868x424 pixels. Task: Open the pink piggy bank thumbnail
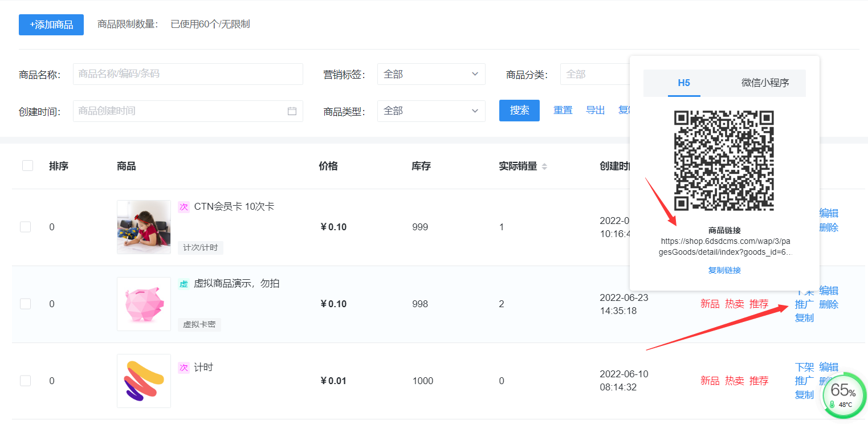pos(144,304)
